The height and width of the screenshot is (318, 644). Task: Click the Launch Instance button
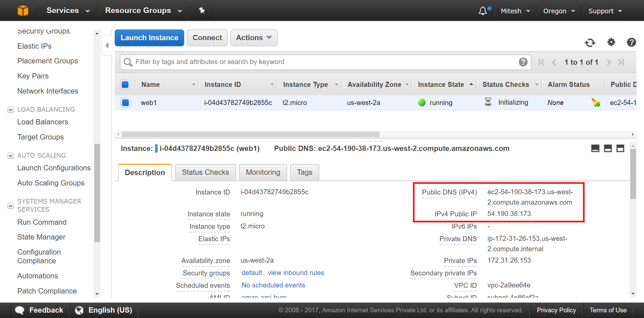(149, 38)
